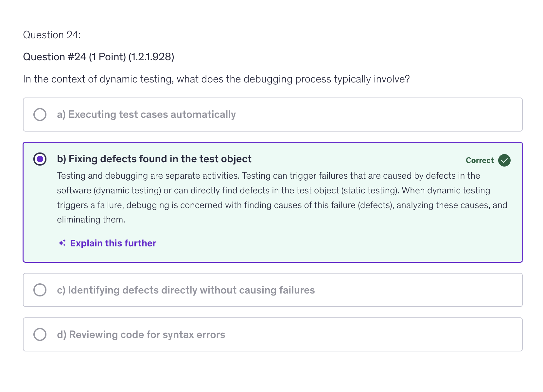
Task: Click the dynamic testing question text
Action: click(217, 79)
